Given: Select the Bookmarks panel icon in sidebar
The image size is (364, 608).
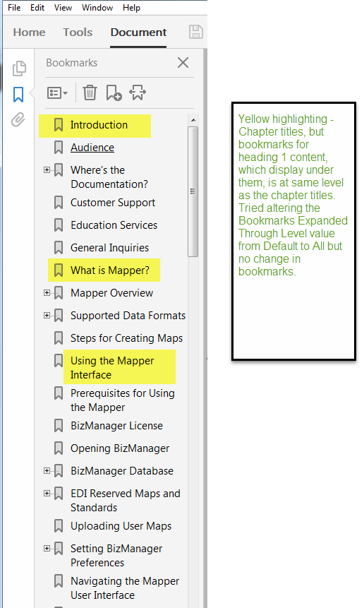Looking at the screenshot, I should 18,94.
